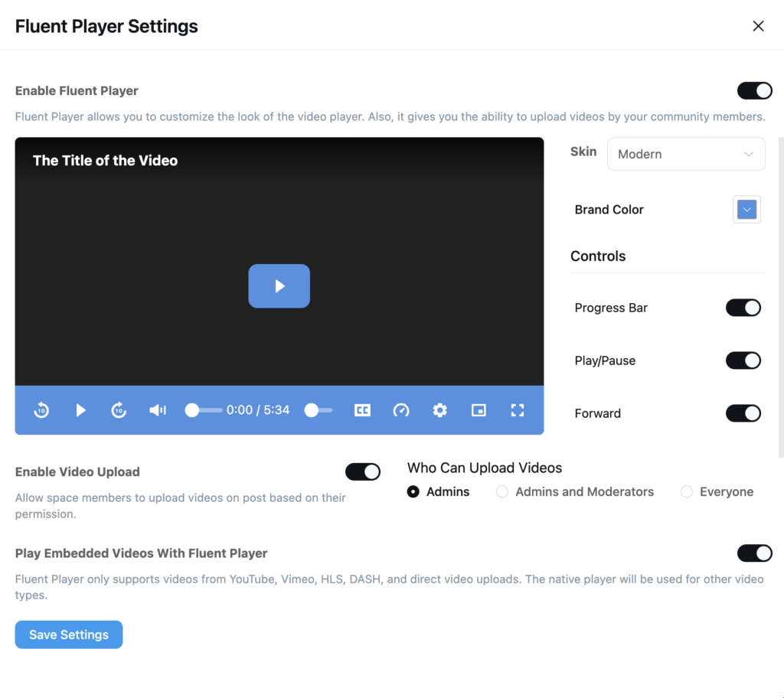784x698 pixels.
Task: Open the playback speed gauge icon
Action: (x=401, y=410)
